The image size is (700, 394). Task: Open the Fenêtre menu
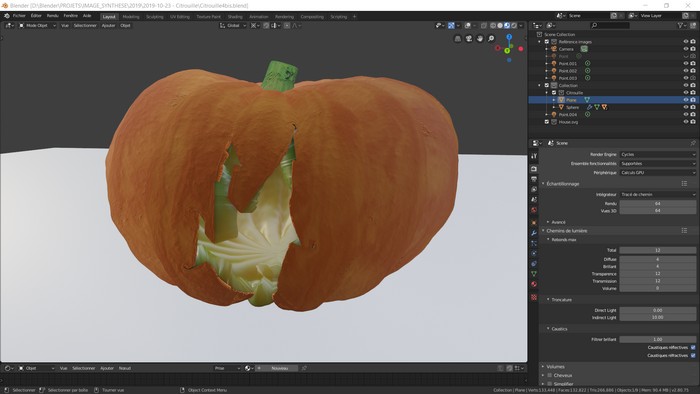(71, 16)
